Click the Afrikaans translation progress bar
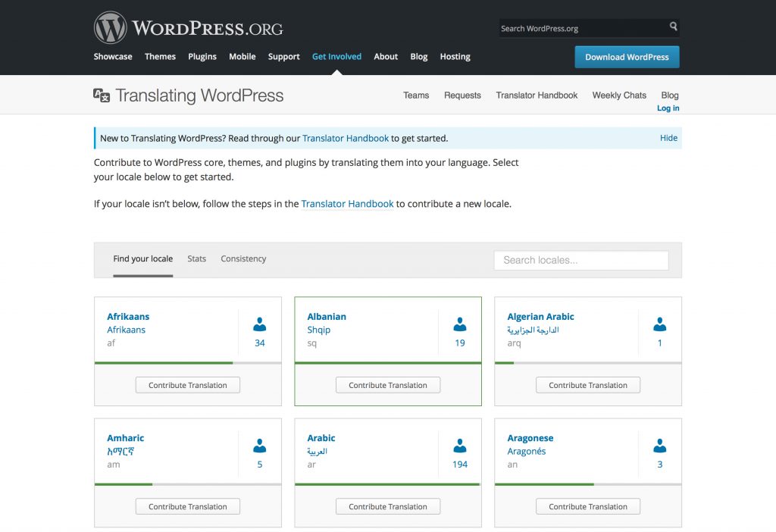 coord(188,363)
